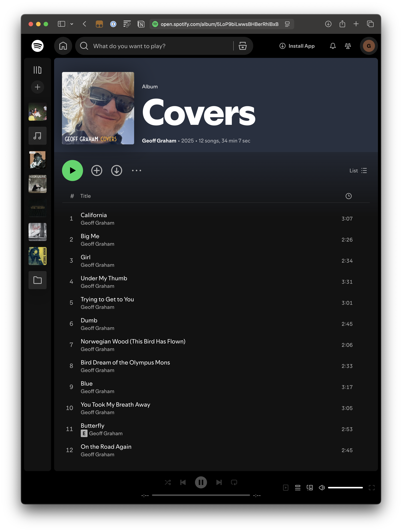Viewport: 402px width, 532px height.
Task: Open the Friend Activity icon
Action: (x=348, y=46)
